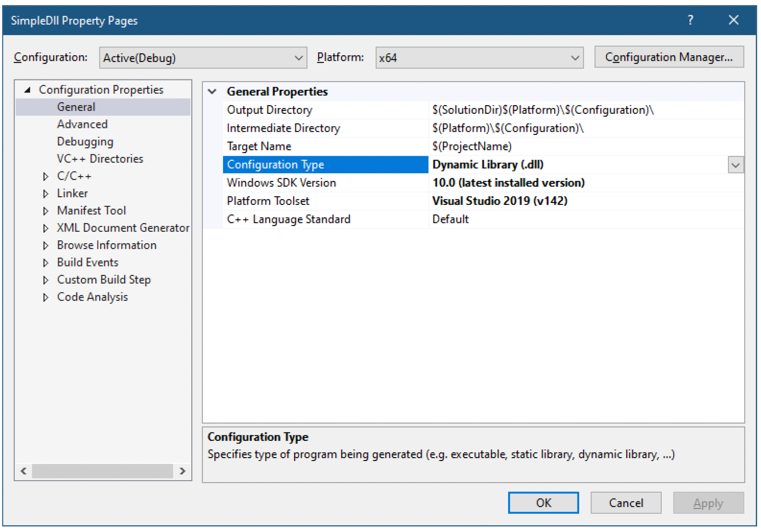Open the Platform dropdown showing x64
This screenshot has width=761, height=532.
[x=479, y=58]
